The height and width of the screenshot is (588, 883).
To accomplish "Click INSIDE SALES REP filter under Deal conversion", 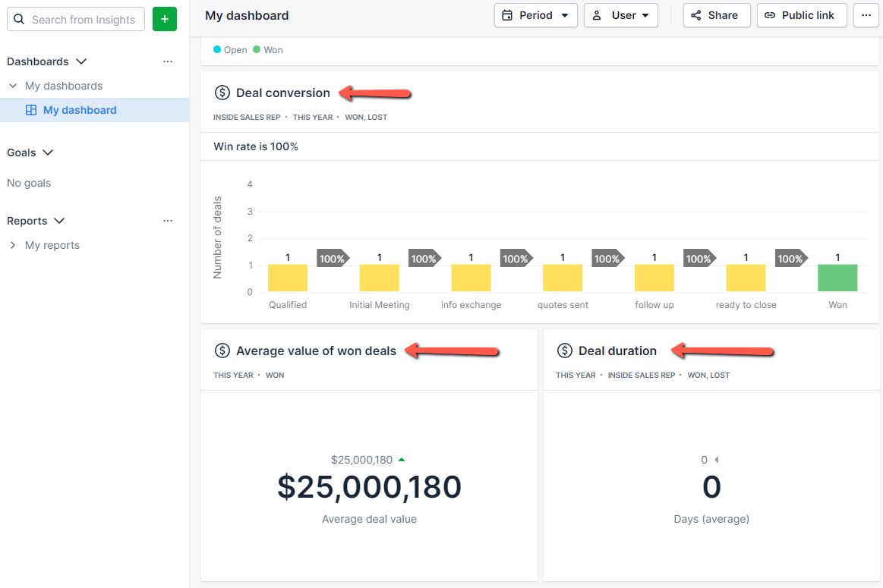I will [x=247, y=117].
